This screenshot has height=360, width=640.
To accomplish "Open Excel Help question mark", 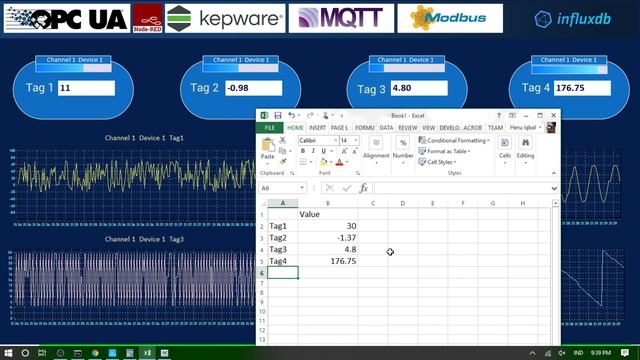I will coord(499,116).
